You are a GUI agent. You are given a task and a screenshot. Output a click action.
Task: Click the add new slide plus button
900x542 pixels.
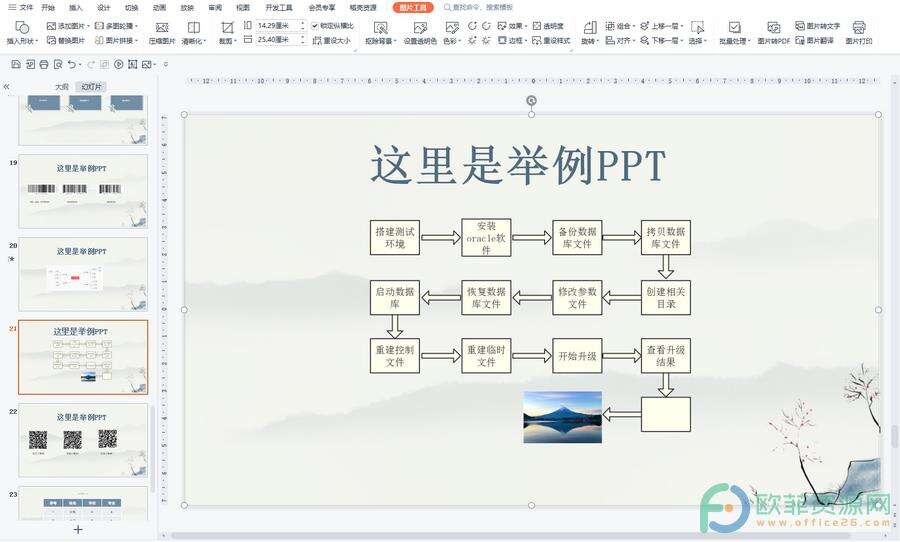click(x=78, y=529)
